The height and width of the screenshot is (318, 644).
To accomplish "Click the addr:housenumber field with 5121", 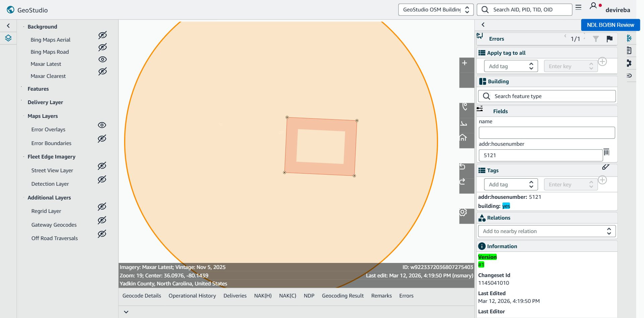I will (x=541, y=155).
